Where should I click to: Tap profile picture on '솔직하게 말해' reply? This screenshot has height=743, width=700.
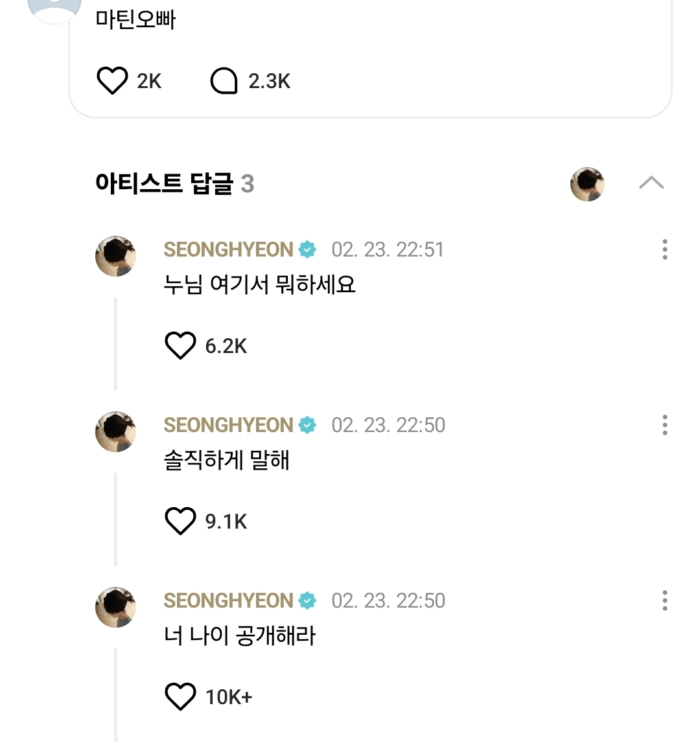pyautogui.click(x=116, y=431)
